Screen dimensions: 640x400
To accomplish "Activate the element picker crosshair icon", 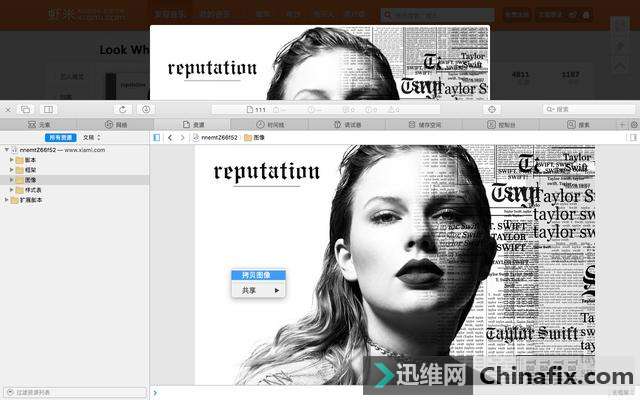I will coord(492,109).
